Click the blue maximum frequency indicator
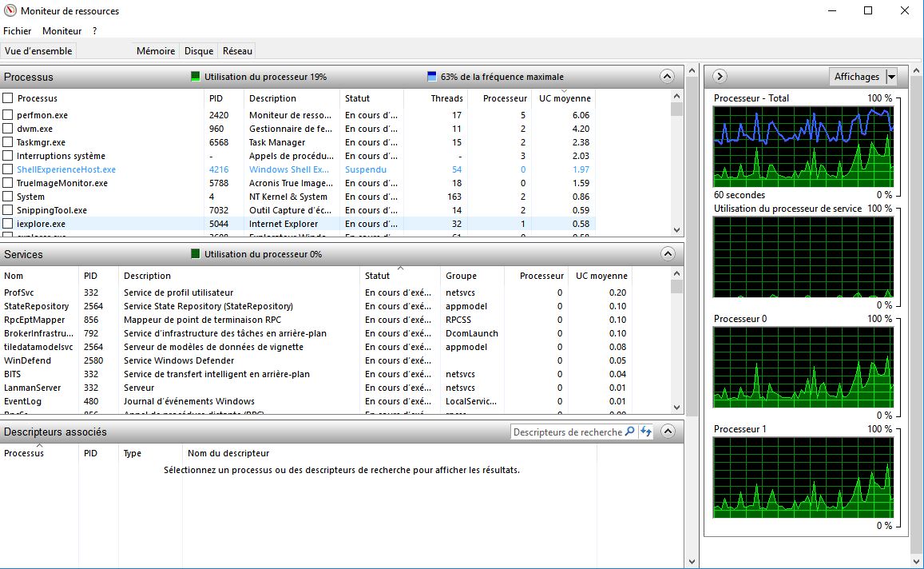924x569 pixels. click(431, 76)
